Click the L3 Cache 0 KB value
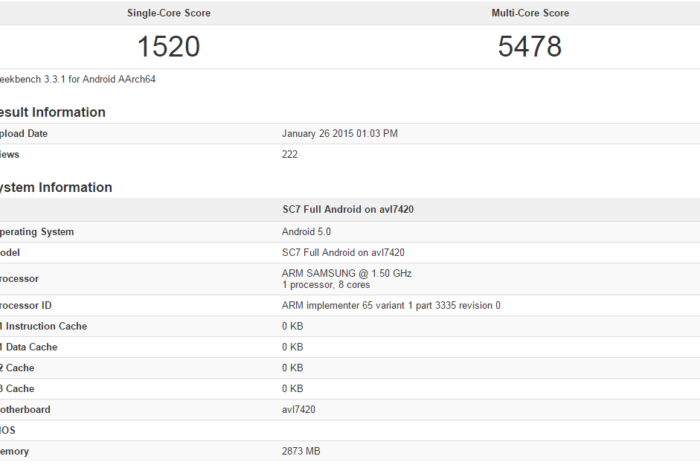Screen dimensions: 700x465 (x=293, y=389)
